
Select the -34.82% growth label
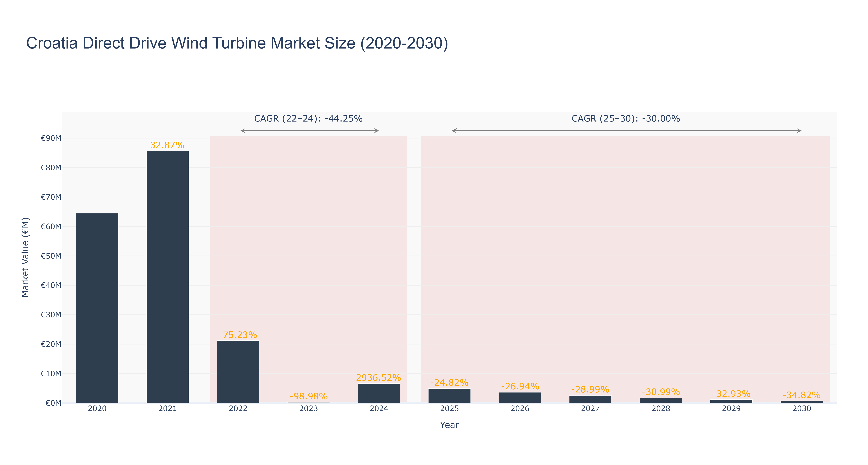point(801,395)
